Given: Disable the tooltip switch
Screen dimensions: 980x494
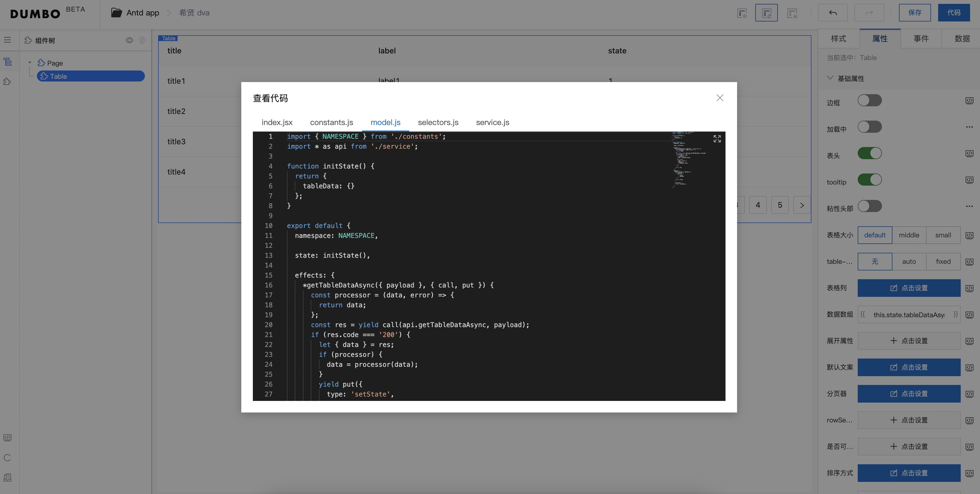Looking at the screenshot, I should (x=869, y=180).
